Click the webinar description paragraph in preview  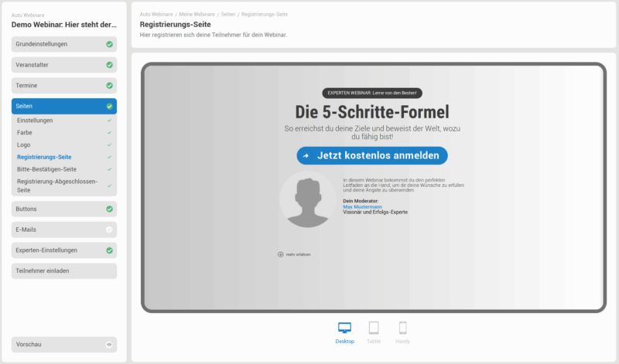(x=403, y=185)
